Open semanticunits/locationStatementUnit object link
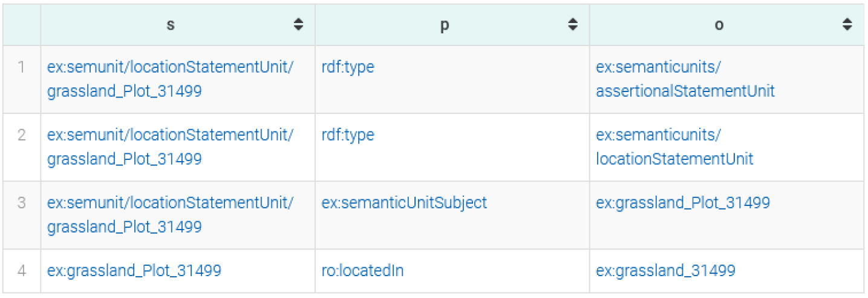 [x=674, y=147]
